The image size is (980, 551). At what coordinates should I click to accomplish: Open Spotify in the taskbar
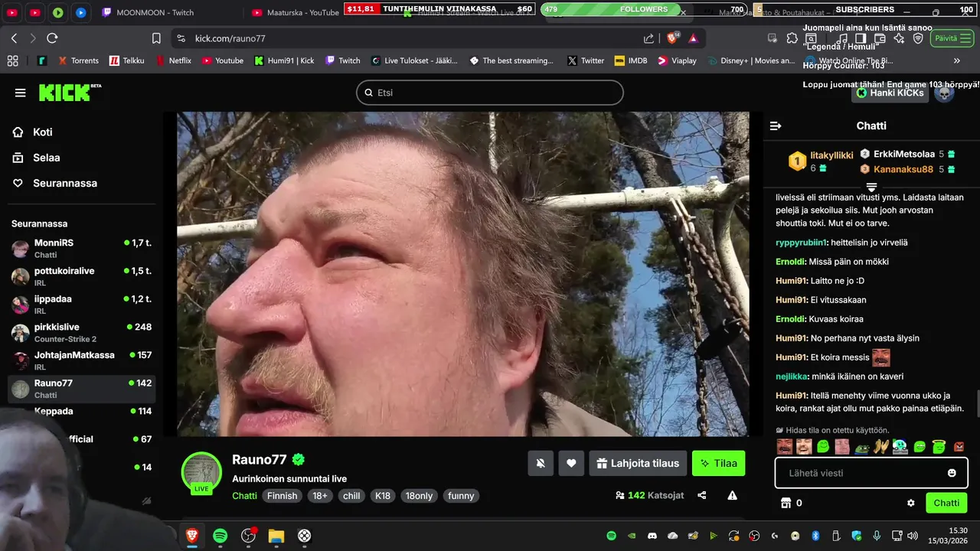pyautogui.click(x=220, y=536)
